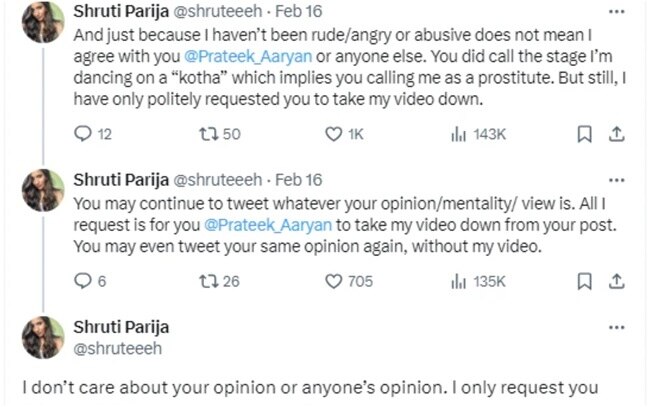The height and width of the screenshot is (407, 650).
Task: Bookmark the first tweet
Action: coord(585,133)
